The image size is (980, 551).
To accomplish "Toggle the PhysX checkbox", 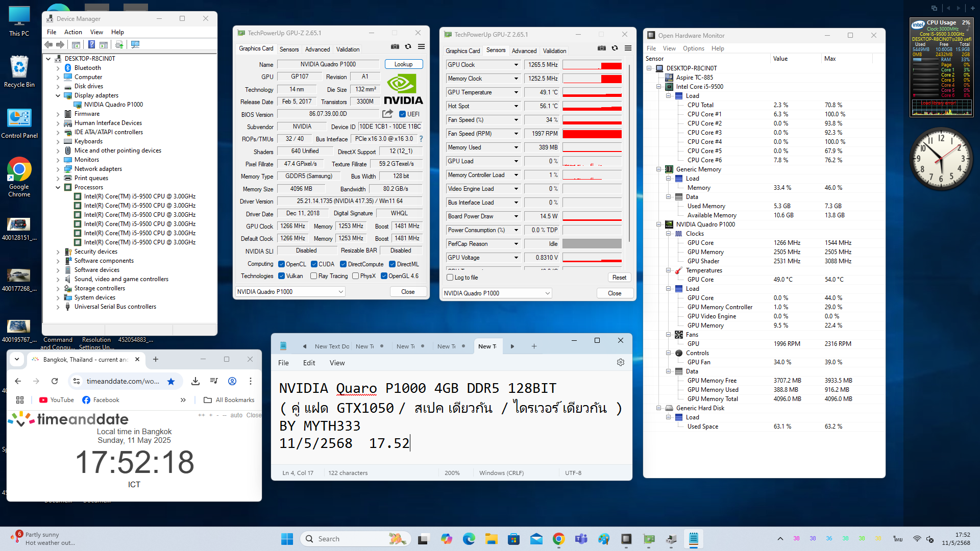I will 355,276.
